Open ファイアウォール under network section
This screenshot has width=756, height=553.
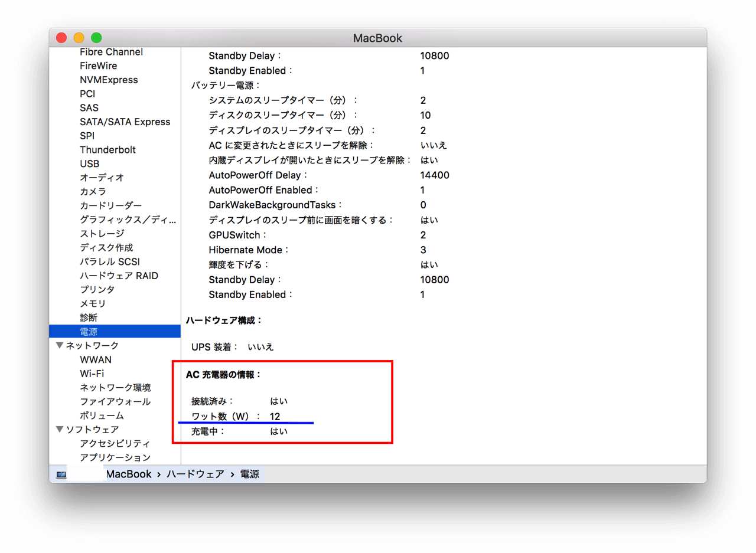(115, 402)
